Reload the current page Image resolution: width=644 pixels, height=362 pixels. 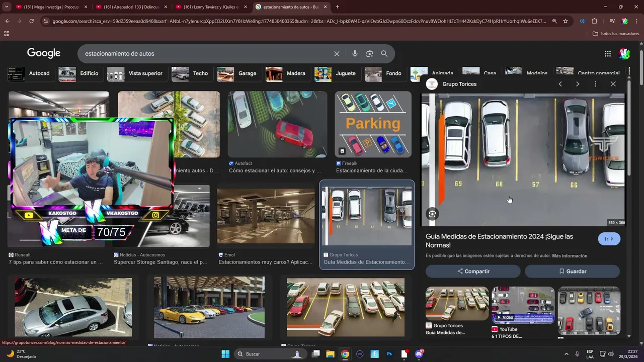tap(31, 21)
